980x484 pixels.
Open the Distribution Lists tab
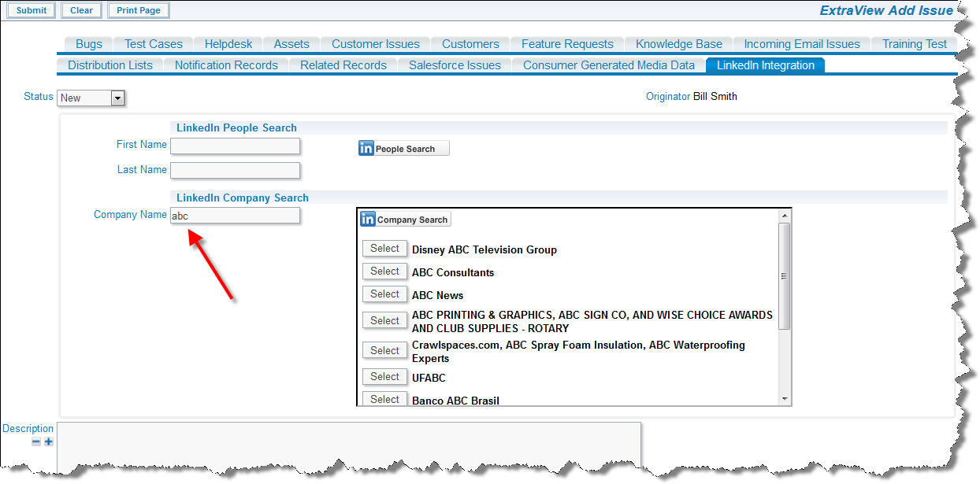point(110,65)
